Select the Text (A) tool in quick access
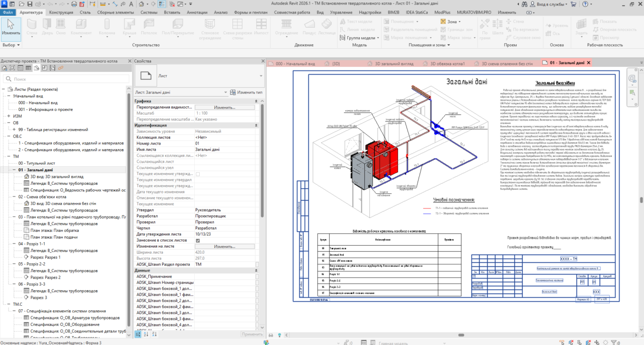Screen dimensions: 644x345 coord(131,4)
